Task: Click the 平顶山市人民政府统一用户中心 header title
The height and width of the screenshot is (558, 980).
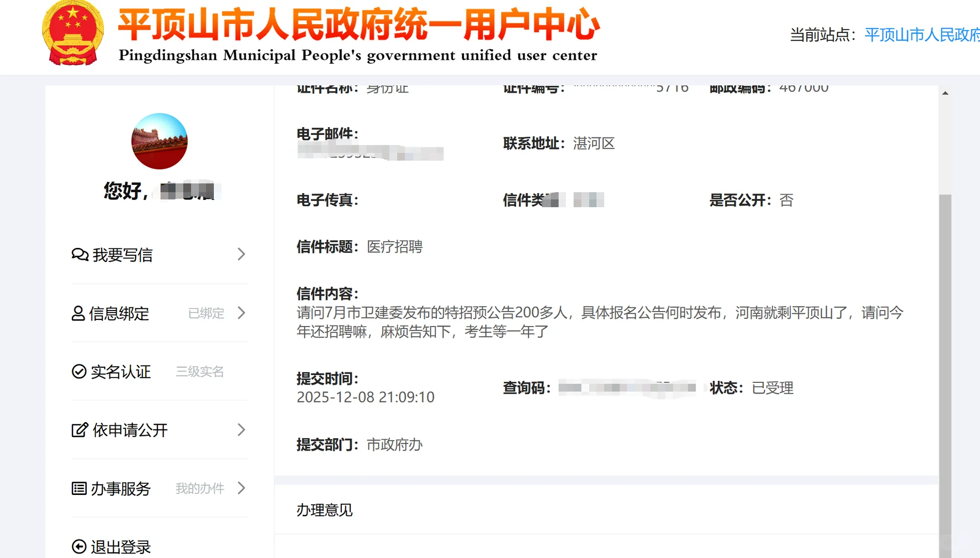Action: pyautogui.click(x=359, y=24)
